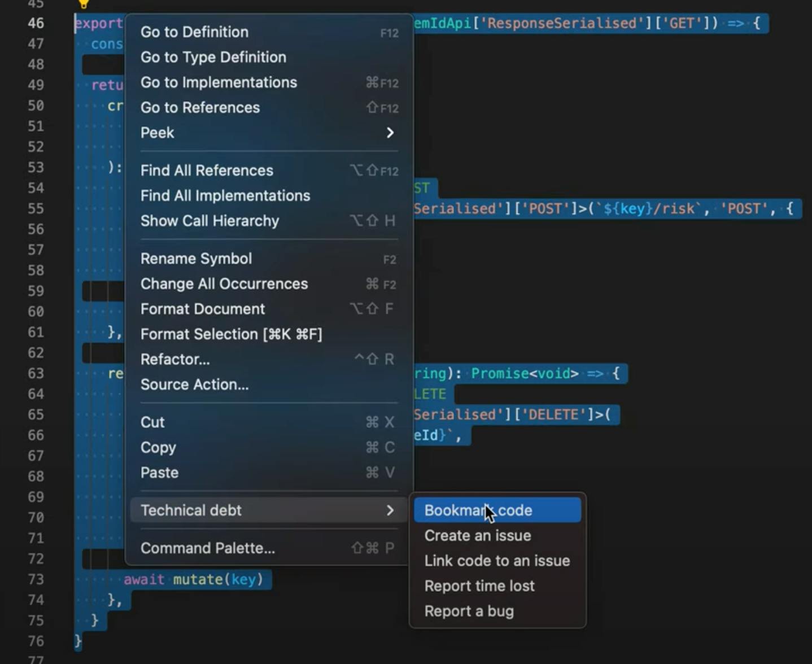
Task: Click line number 55 in the gutter
Action: tap(36, 208)
